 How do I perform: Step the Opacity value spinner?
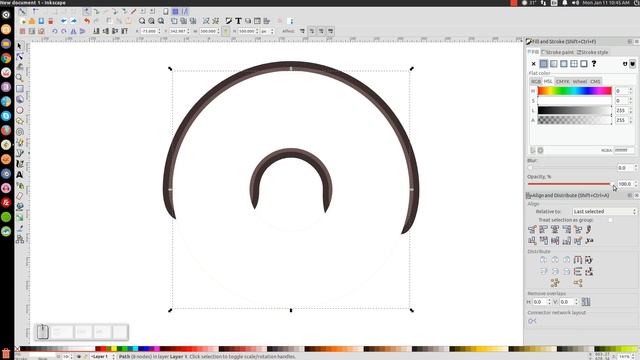[635, 184]
